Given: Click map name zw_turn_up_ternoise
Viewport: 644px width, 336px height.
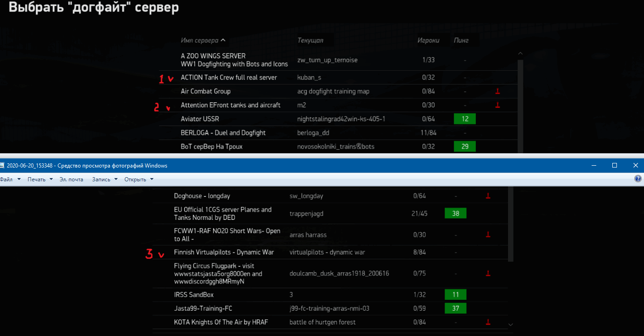Looking at the screenshot, I should coord(328,60).
